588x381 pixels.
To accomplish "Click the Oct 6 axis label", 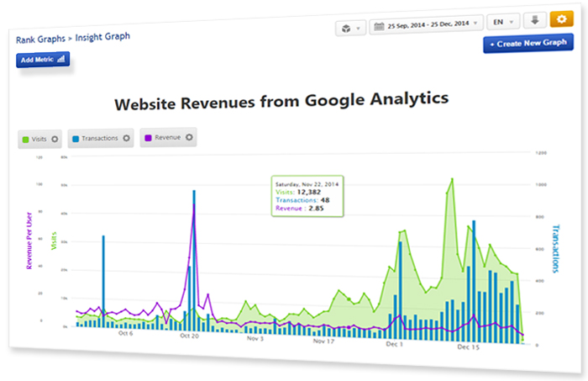I will (x=126, y=333).
